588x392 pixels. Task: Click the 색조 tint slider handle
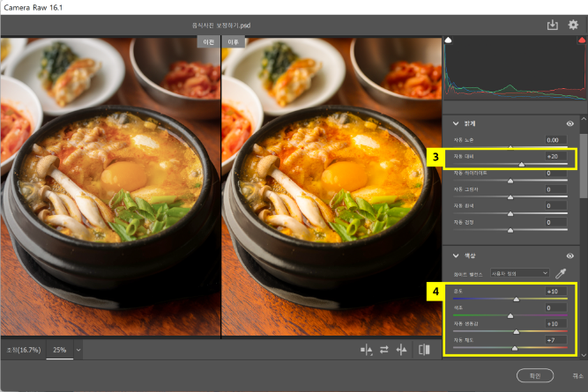[510, 315]
